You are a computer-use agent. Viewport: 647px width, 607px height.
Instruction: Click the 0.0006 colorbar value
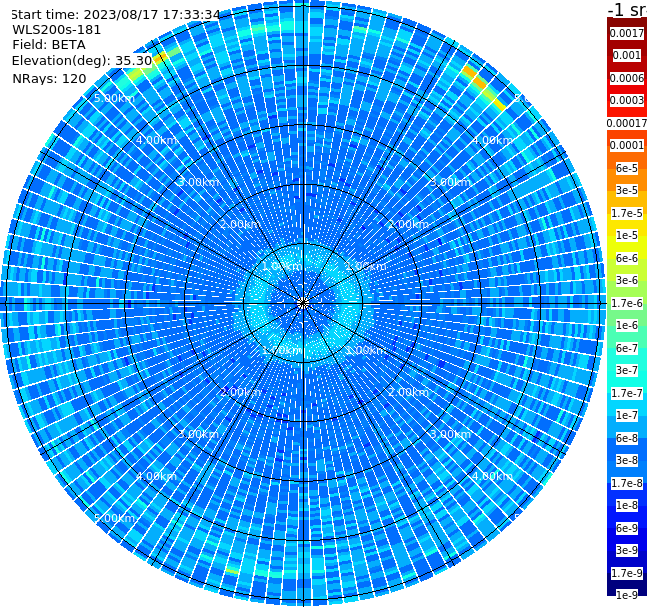pyautogui.click(x=627, y=78)
